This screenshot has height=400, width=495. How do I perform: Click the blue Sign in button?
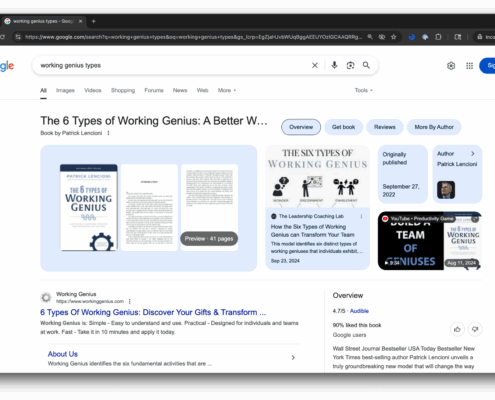click(487, 66)
